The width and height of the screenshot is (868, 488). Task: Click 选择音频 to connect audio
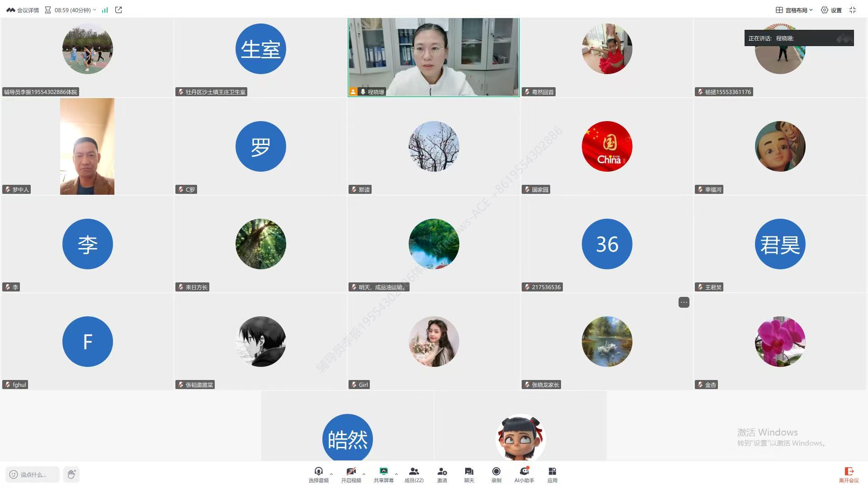(318, 474)
